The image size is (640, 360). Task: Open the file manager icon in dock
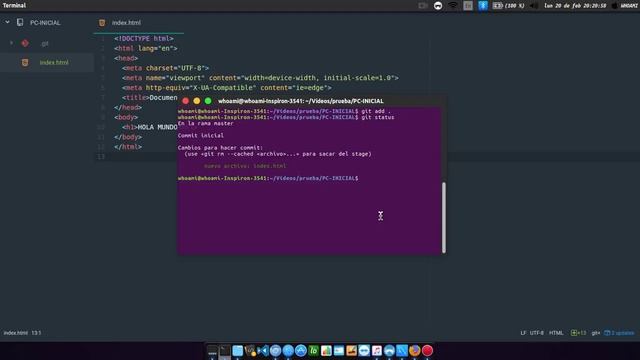(x=238, y=351)
